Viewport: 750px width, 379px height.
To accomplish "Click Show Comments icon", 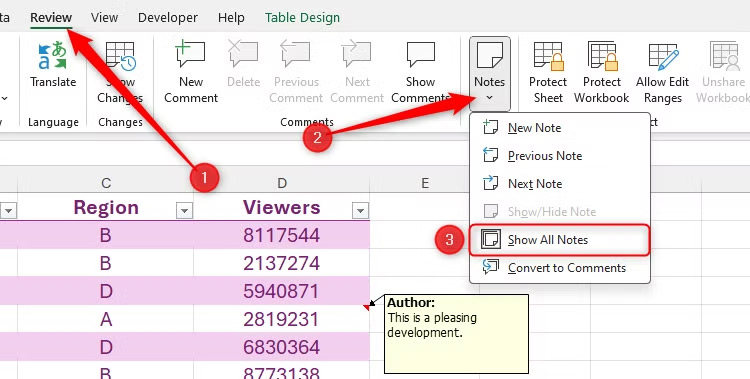I will click(421, 54).
